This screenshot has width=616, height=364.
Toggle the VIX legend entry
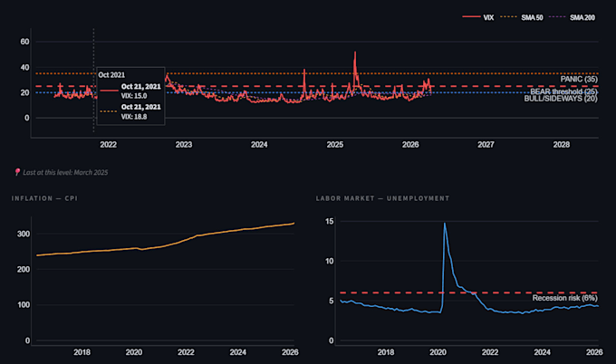pyautogui.click(x=478, y=17)
